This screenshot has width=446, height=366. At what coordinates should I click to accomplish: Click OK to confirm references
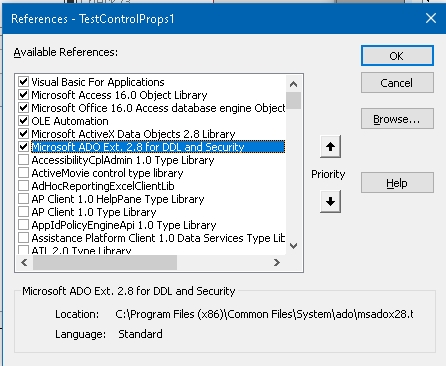(397, 56)
